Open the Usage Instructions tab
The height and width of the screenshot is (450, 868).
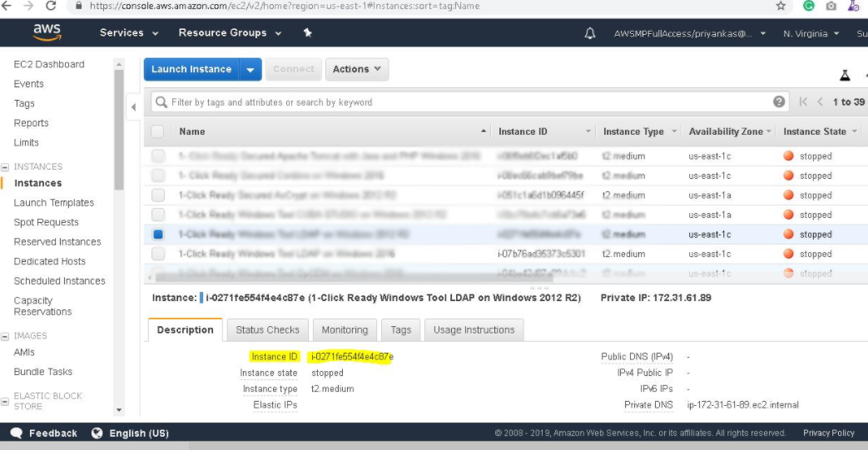[474, 330]
